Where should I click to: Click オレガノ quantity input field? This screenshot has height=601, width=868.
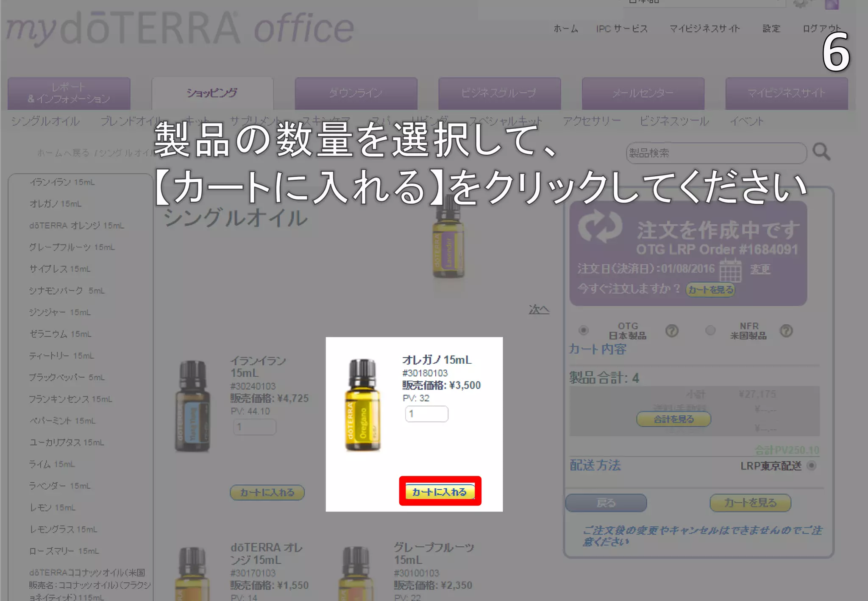click(426, 414)
